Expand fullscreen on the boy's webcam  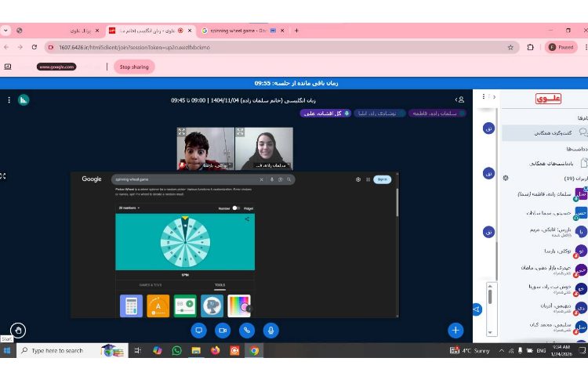click(x=182, y=132)
